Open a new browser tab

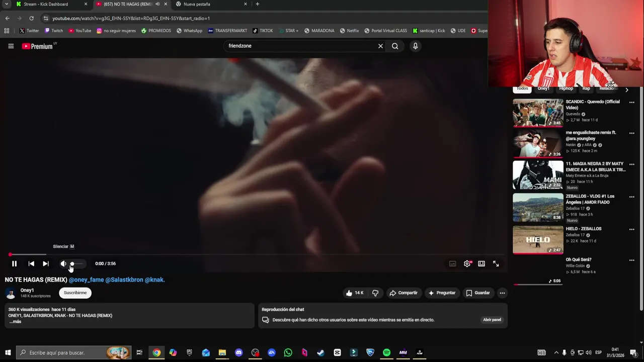258,4
